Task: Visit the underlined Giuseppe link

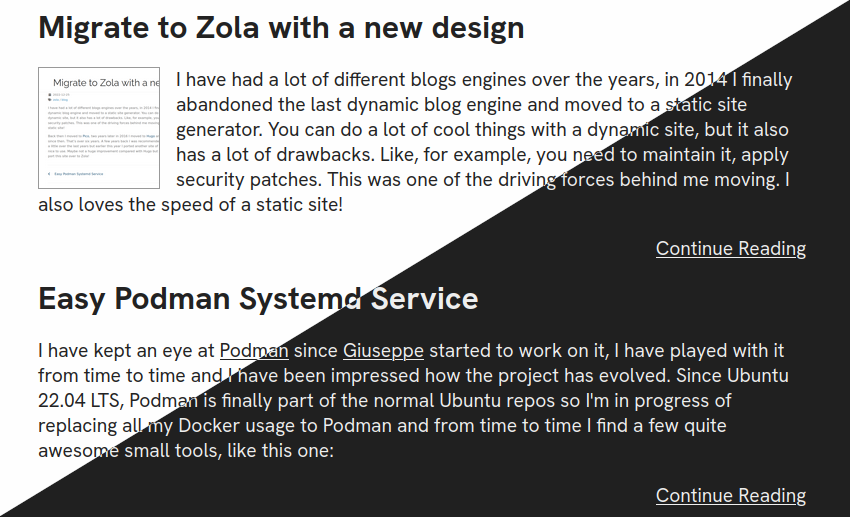Action: click(x=383, y=351)
